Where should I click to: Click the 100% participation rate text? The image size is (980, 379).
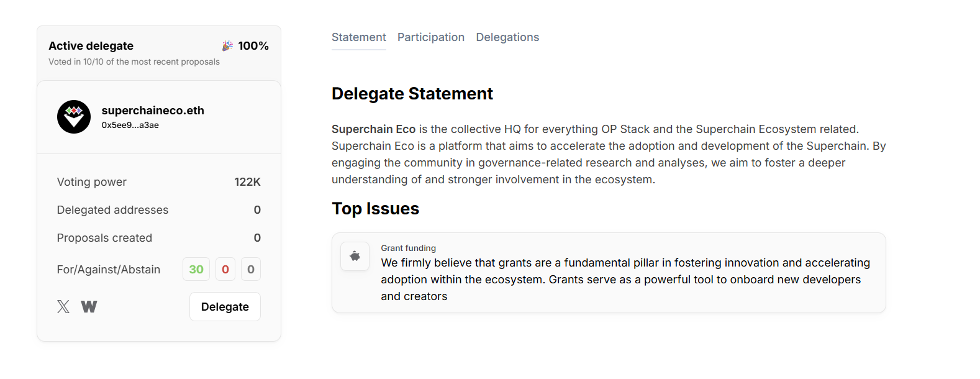click(253, 46)
